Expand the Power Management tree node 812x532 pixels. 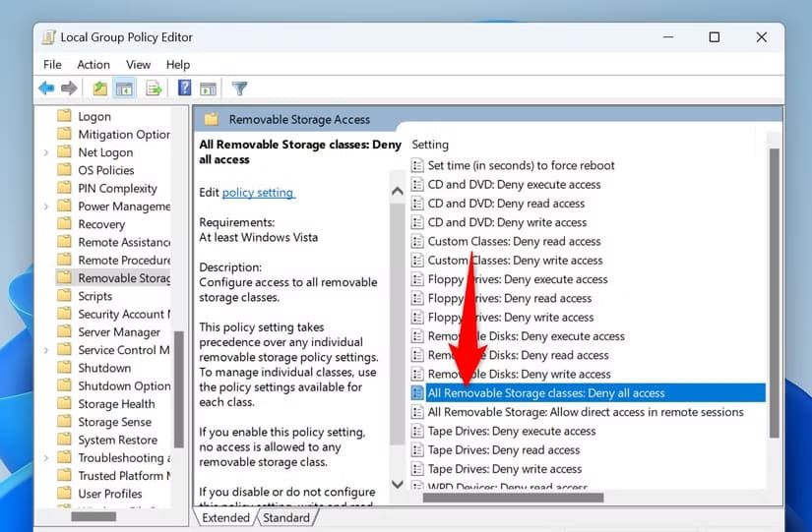46,207
